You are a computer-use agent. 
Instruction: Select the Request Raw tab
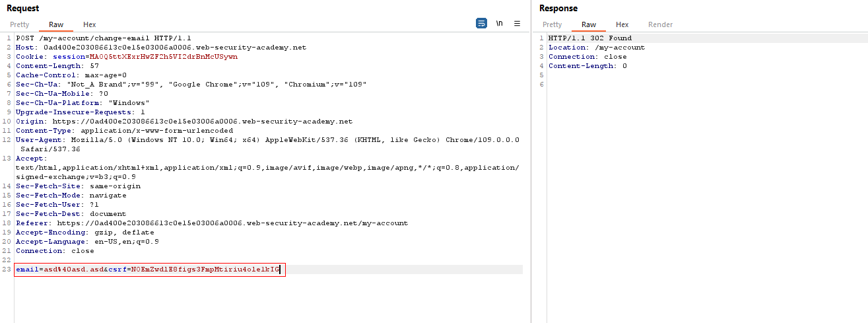tap(56, 24)
